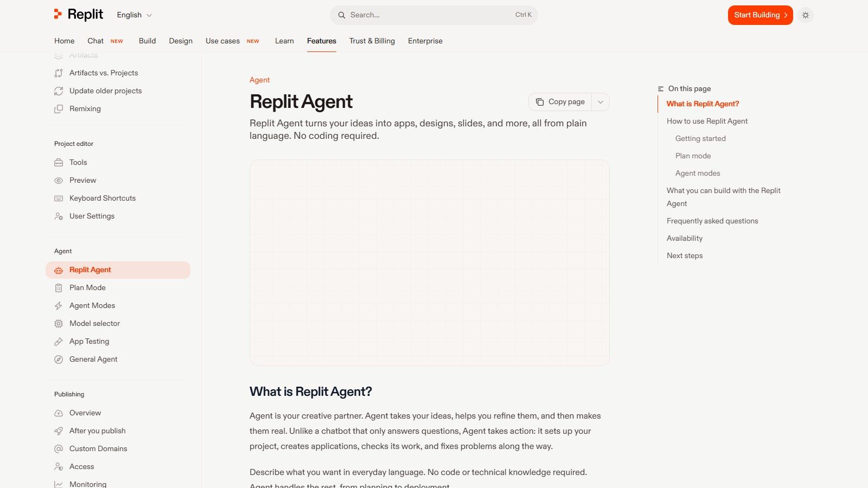Click the Remixing icon in sidebar
The height and width of the screenshot is (488, 868).
pos(59,109)
